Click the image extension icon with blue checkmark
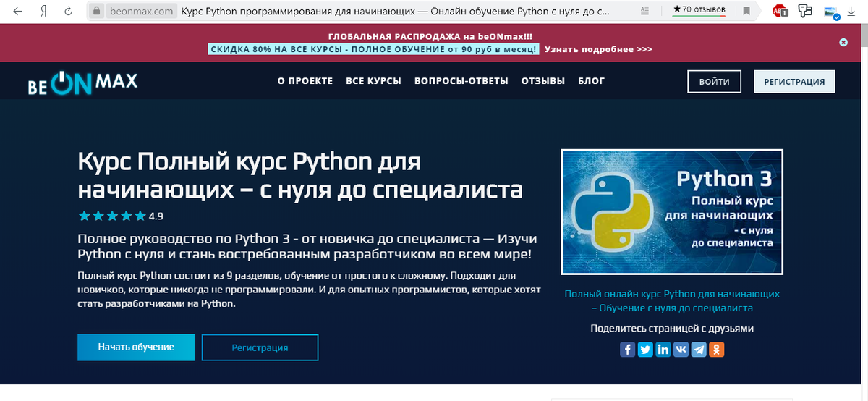Viewport: 868px width, 401px height. (830, 12)
